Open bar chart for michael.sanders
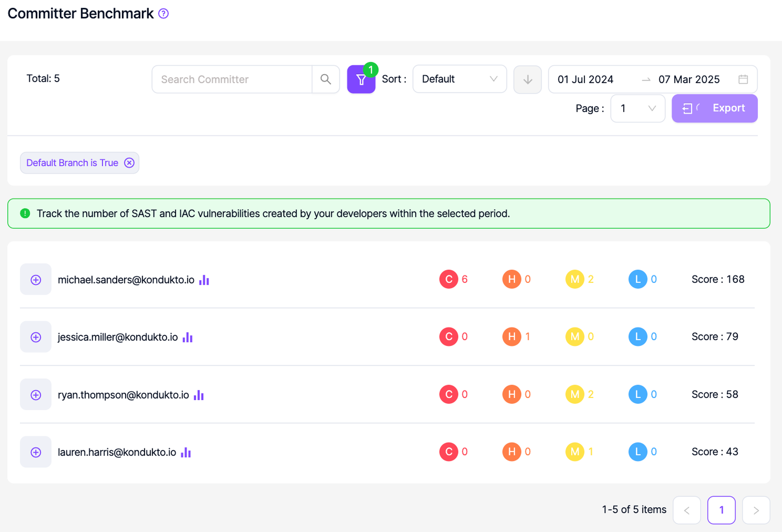This screenshot has height=532, width=782. [x=204, y=280]
